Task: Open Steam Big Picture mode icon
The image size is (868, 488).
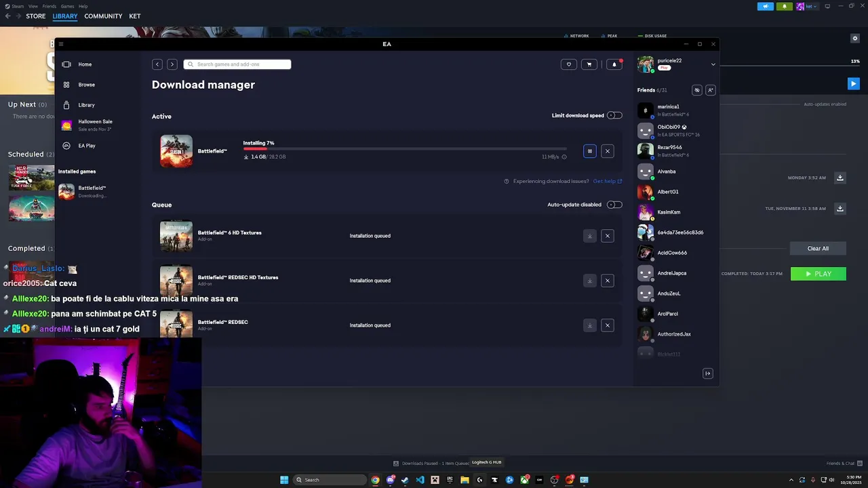Action: [x=827, y=6]
